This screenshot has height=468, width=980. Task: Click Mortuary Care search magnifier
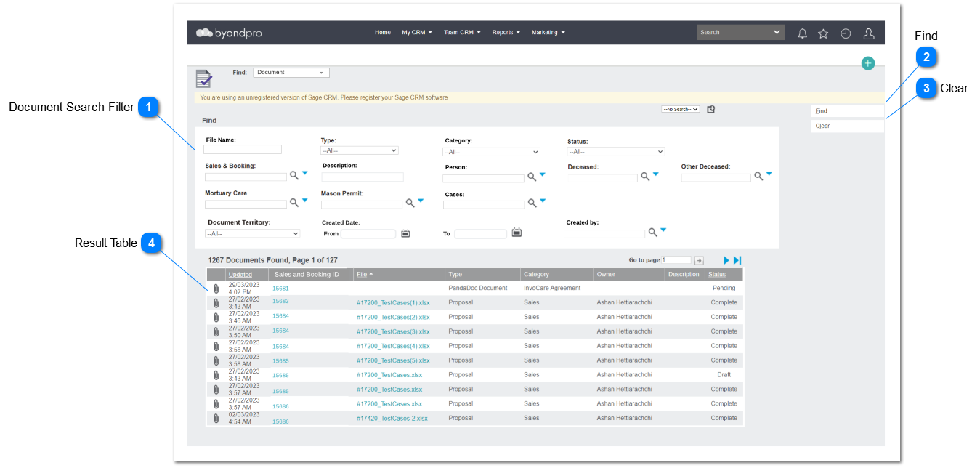[294, 203]
